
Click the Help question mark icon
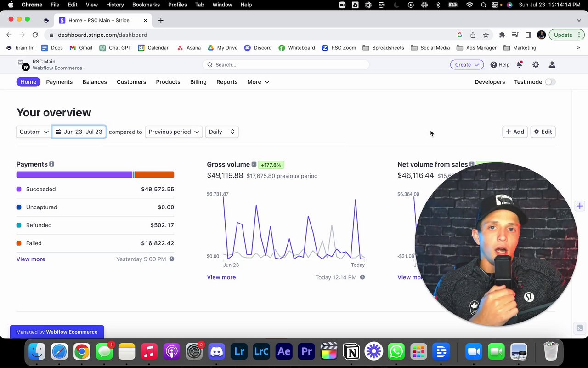(493, 65)
